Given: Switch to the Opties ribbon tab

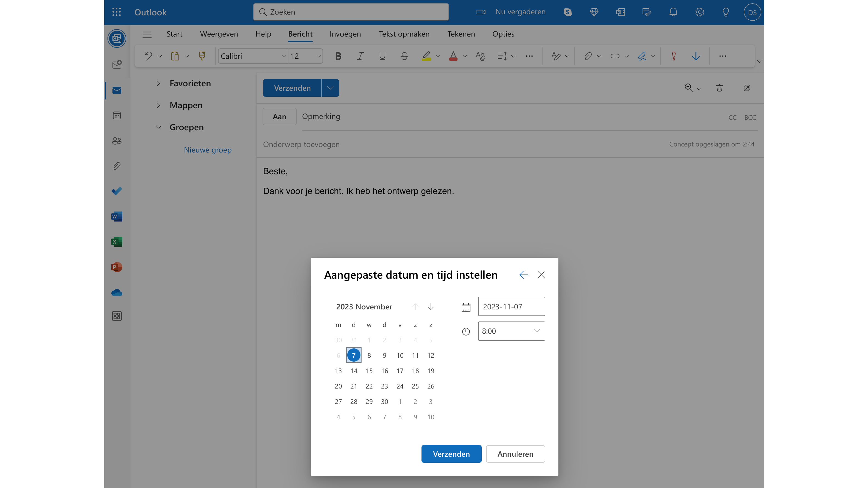Looking at the screenshot, I should (x=503, y=34).
